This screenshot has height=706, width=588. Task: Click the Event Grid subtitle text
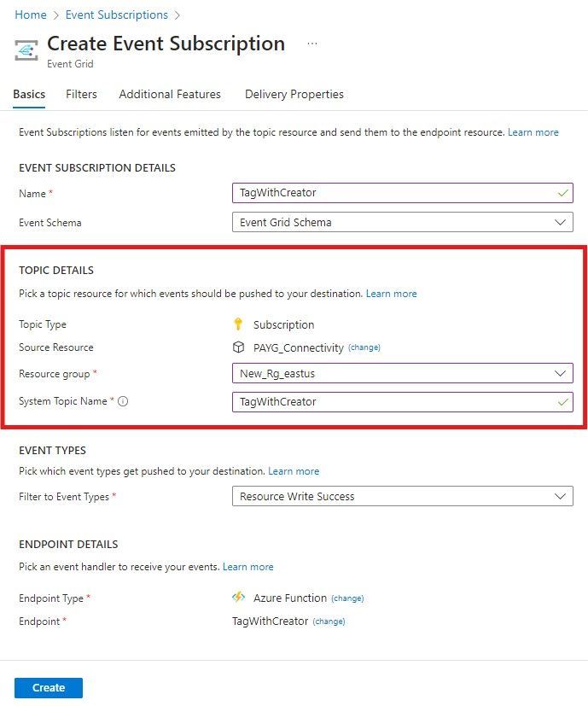(x=70, y=64)
